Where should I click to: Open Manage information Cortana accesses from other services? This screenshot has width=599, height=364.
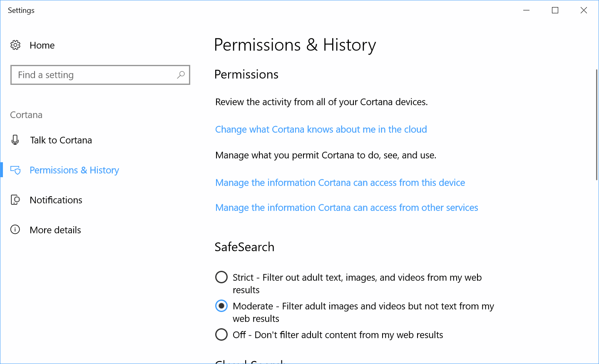click(x=346, y=207)
